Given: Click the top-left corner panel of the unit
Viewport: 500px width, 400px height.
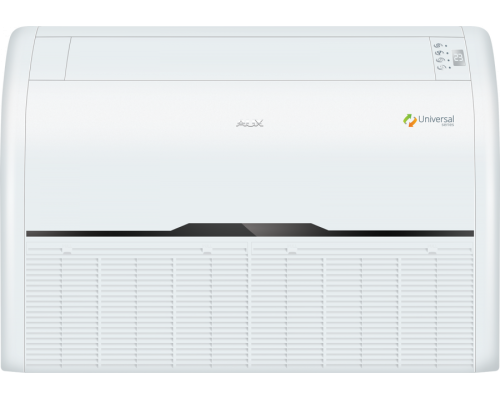Looking at the screenshot, I should click(49, 58).
